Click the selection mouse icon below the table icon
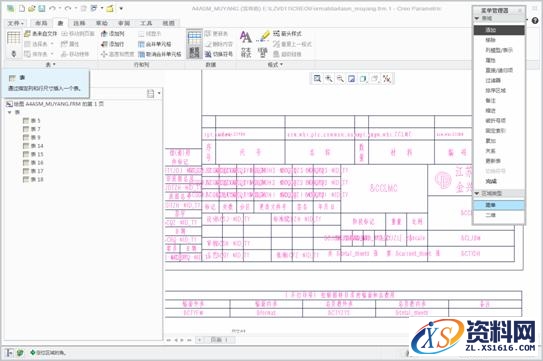This screenshot has width=543, height=361. coord(14,54)
